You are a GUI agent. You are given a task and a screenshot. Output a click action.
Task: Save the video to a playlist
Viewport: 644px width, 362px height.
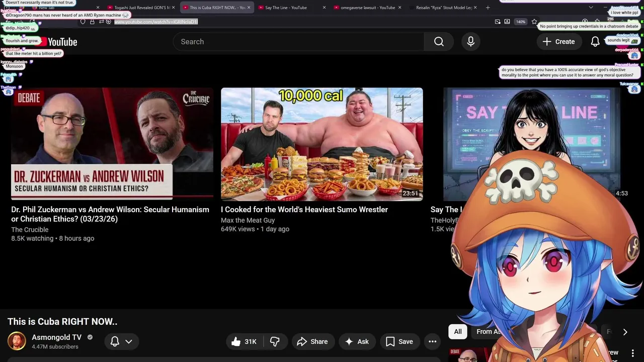(x=399, y=341)
